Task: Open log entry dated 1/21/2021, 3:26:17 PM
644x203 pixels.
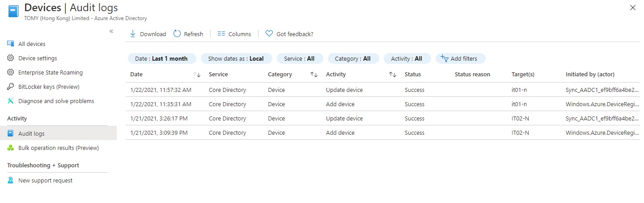Action: [383, 118]
